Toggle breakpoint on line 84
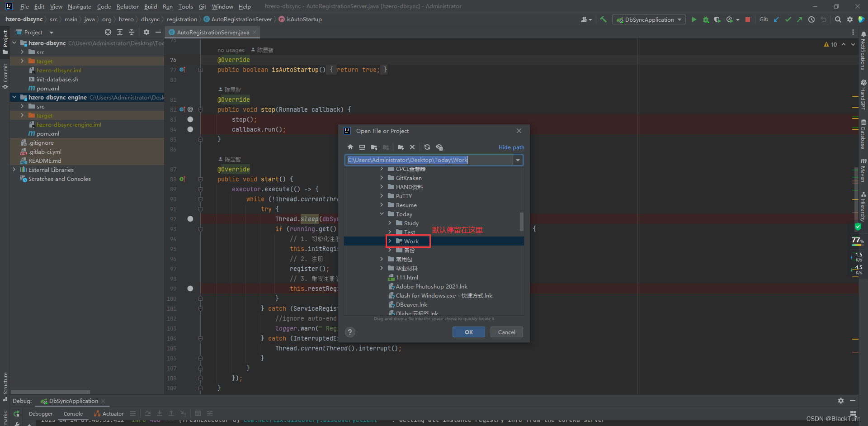Screen dimensions: 868x426 [190, 129]
